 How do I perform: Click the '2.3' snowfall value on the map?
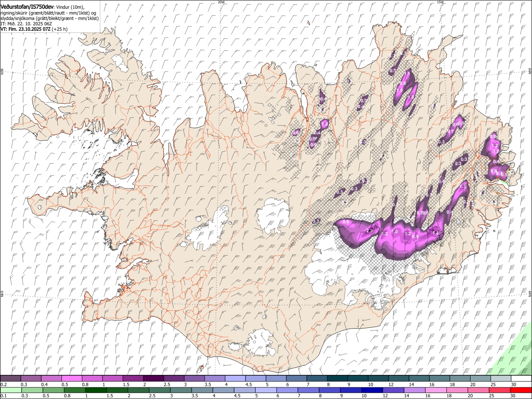coord(369,231)
